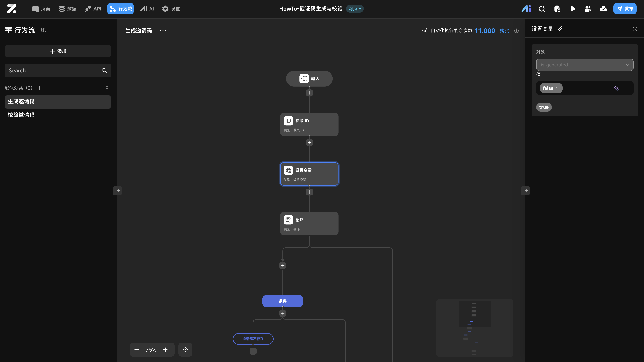Switch to the 数据 tab
This screenshot has height=362, width=644.
(x=67, y=9)
